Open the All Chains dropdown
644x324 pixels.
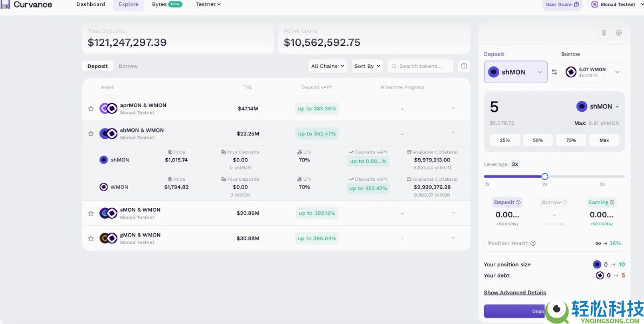[327, 66]
